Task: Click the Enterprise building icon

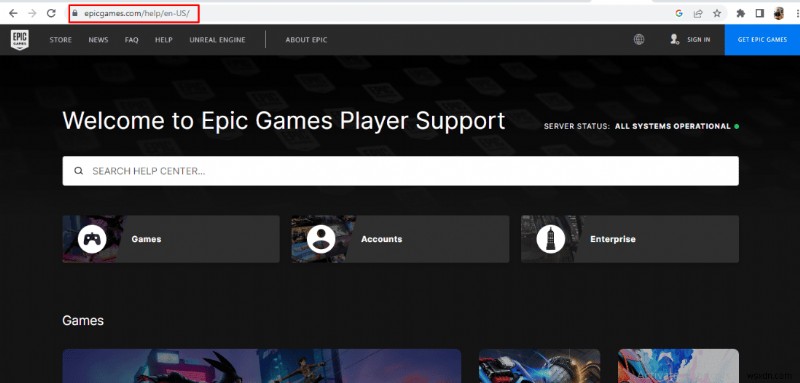Action: pyautogui.click(x=551, y=239)
